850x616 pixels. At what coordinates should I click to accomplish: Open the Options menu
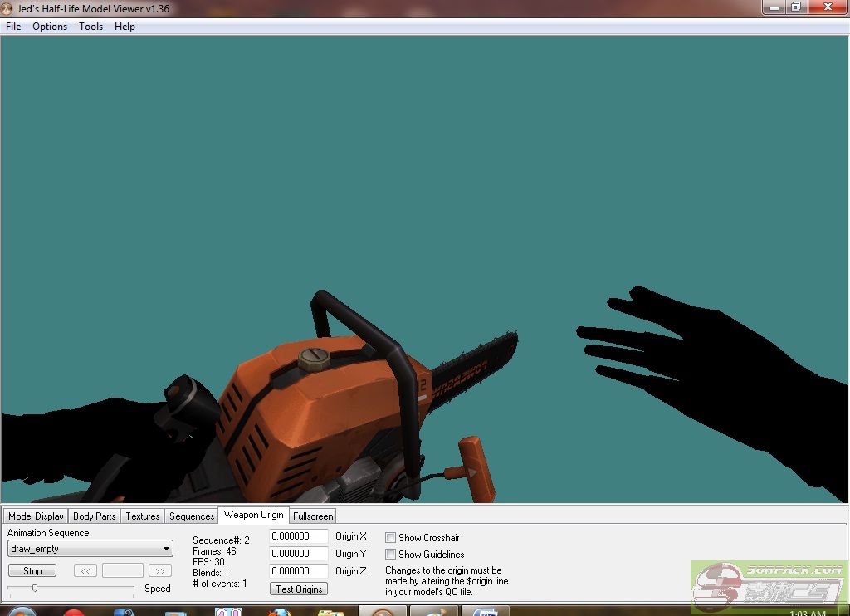point(50,27)
